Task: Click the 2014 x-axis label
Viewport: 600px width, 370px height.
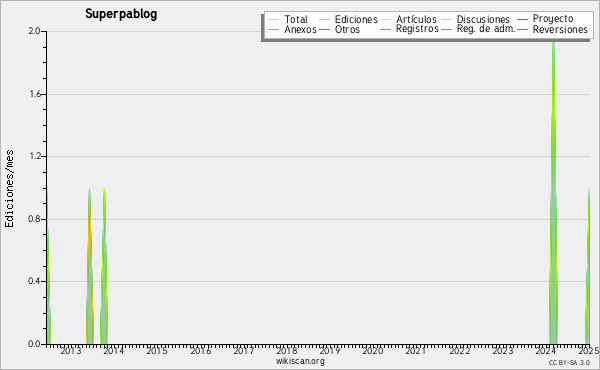Action: pos(114,351)
